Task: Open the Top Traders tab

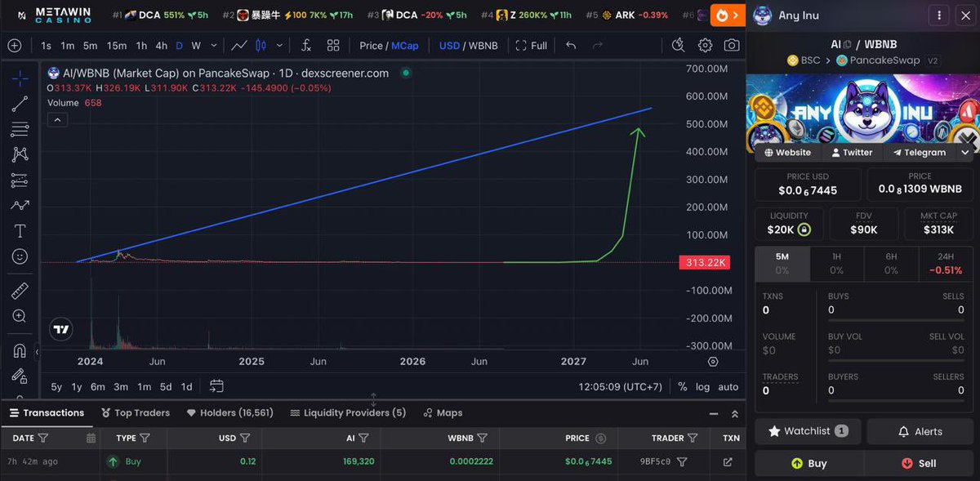Action: 136,412
